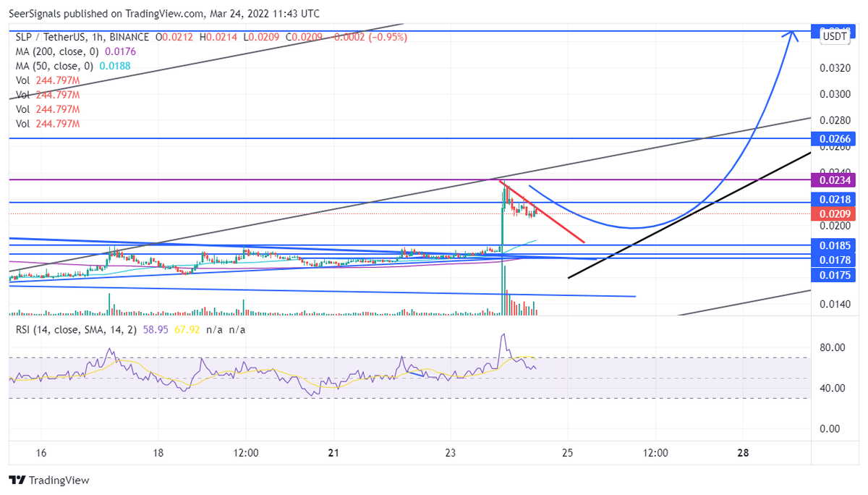The width and height of the screenshot is (868, 495).
Task: Click the 0.0218 price level label
Action: click(835, 199)
